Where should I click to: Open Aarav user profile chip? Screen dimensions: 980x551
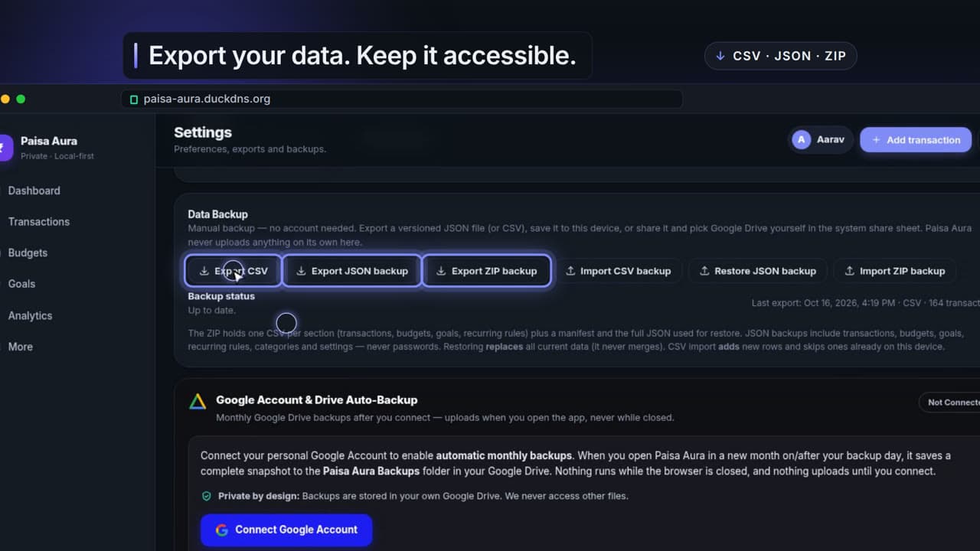(x=821, y=140)
